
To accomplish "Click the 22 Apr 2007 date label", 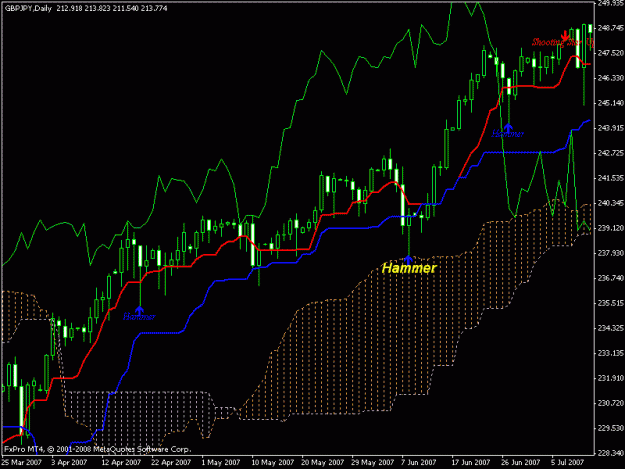I will (171, 463).
